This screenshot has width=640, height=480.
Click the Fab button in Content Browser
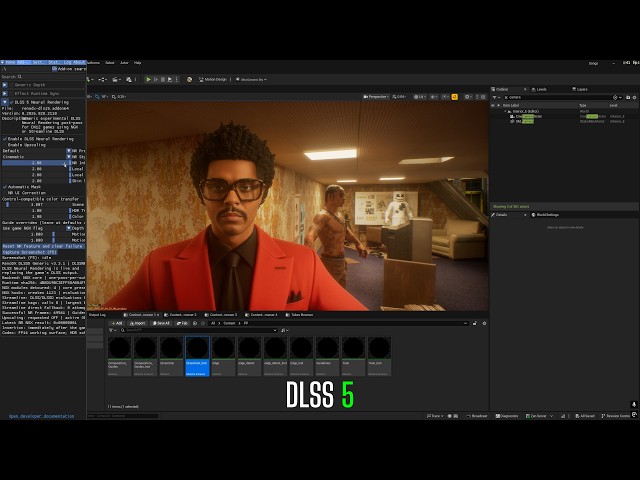(x=182, y=323)
